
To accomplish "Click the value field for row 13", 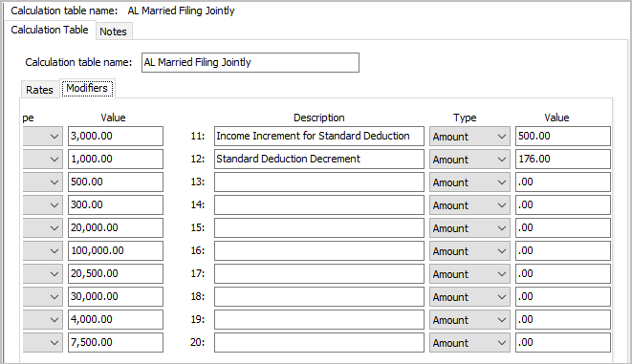I will click(x=563, y=182).
